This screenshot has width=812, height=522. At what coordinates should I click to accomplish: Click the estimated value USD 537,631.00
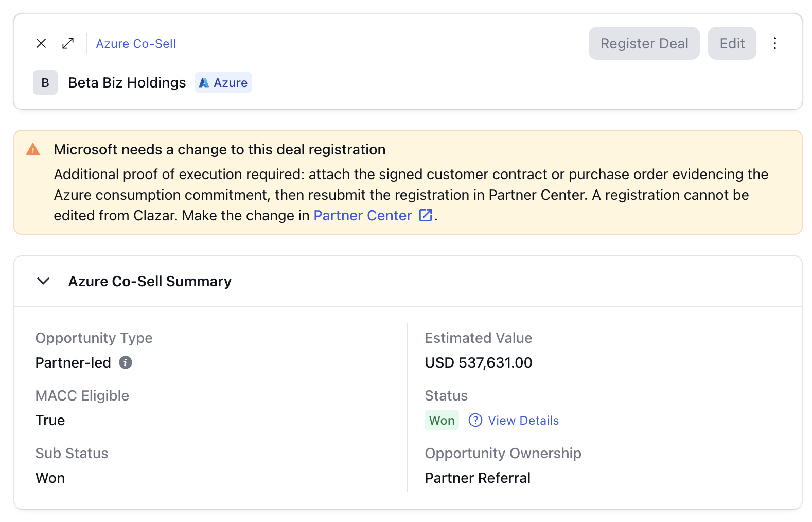479,362
